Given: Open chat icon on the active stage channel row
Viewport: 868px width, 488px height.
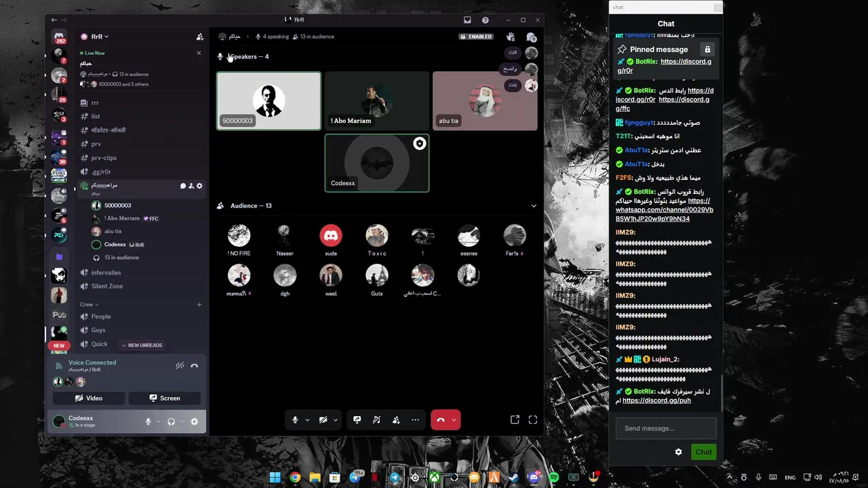Looking at the screenshot, I should [x=182, y=186].
